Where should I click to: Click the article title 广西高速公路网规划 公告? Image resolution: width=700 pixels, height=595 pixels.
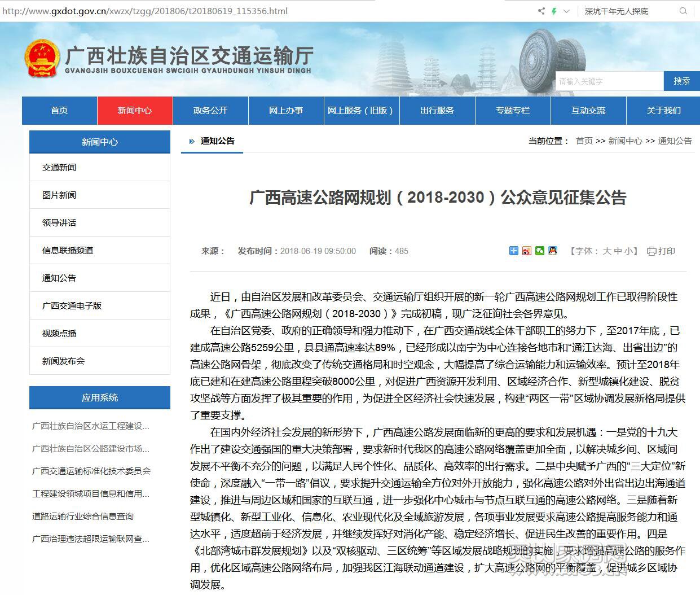(438, 198)
